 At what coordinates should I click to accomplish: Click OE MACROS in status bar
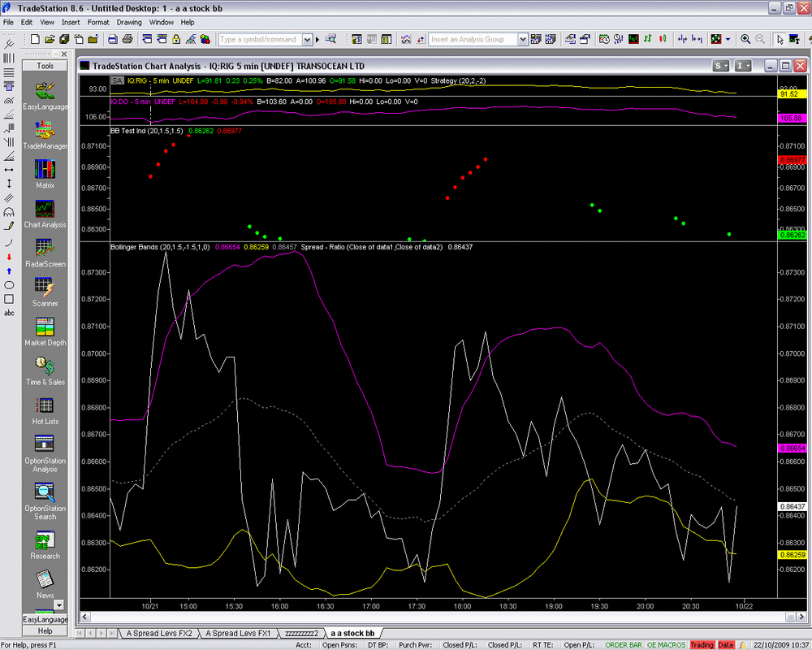666,645
